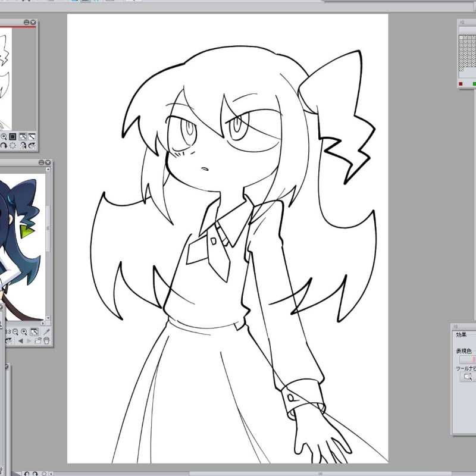The height and width of the screenshot is (476, 476).
Task: Click main canvas horizontal scrollbar at bottom
Action: pyautogui.click(x=320, y=474)
